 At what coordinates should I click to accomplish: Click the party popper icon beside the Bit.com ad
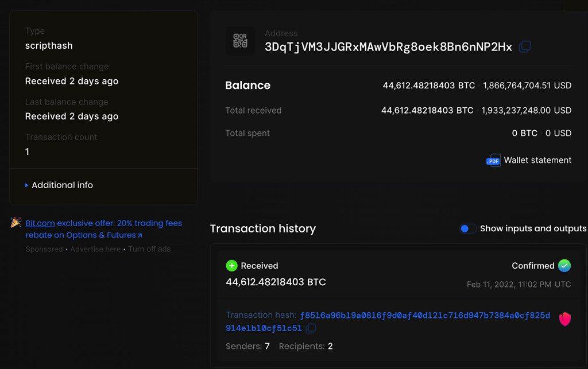[16, 223]
